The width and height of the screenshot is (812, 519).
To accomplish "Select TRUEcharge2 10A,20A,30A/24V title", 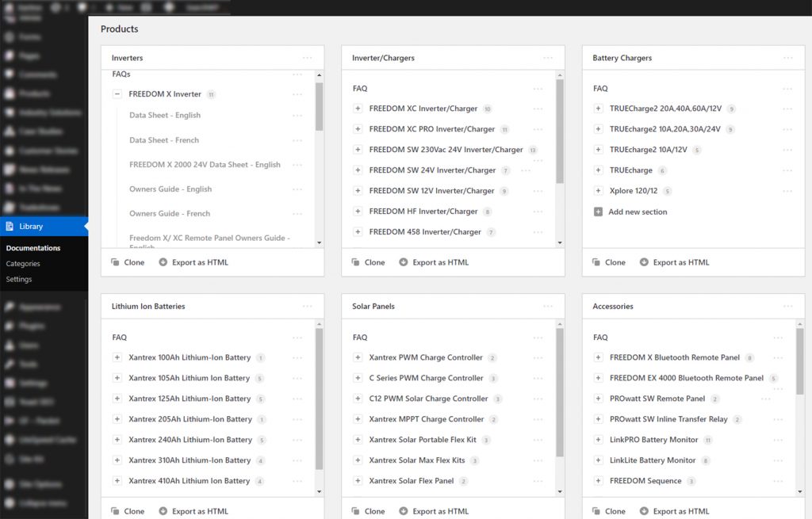I will point(665,129).
